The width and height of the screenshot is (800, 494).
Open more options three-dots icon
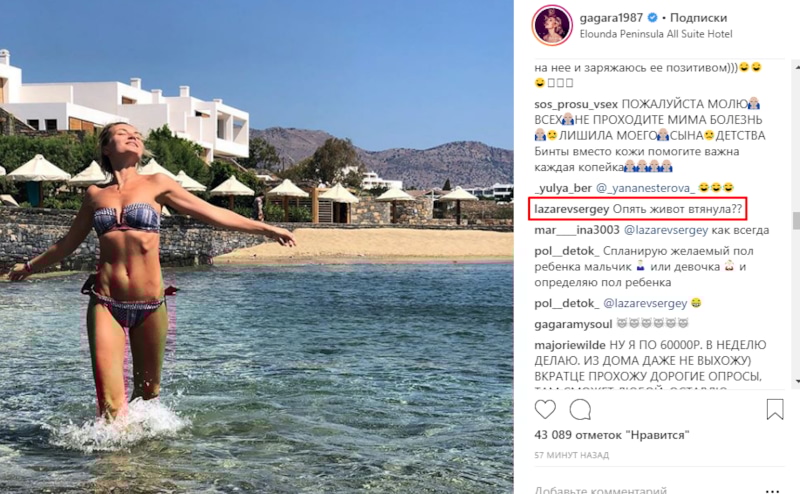coord(772,491)
